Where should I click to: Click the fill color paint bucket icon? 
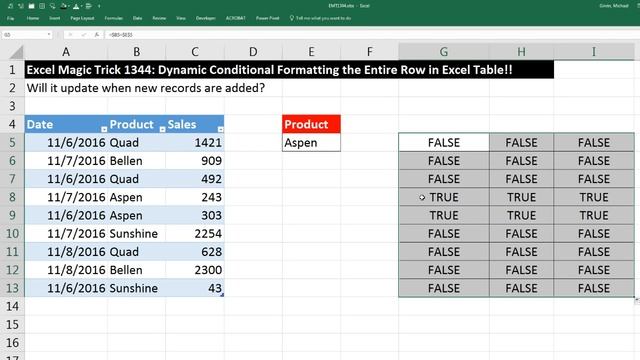pos(63,6)
